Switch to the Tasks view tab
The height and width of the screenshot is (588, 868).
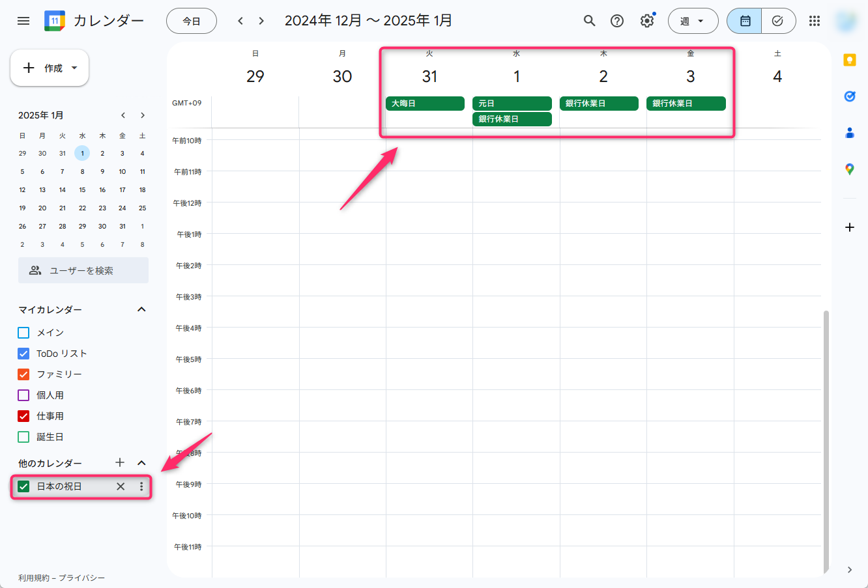point(778,20)
